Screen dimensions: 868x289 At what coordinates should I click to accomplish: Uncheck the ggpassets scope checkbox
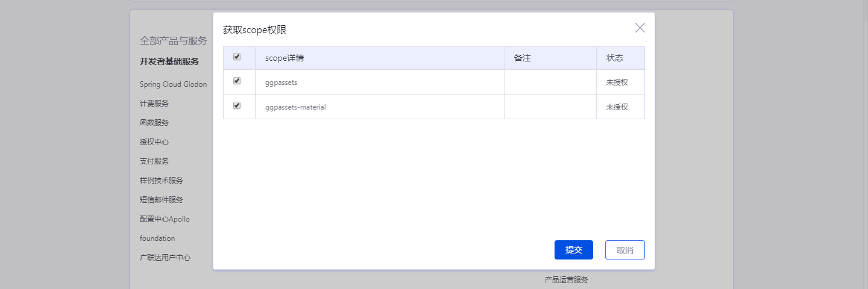click(x=237, y=81)
